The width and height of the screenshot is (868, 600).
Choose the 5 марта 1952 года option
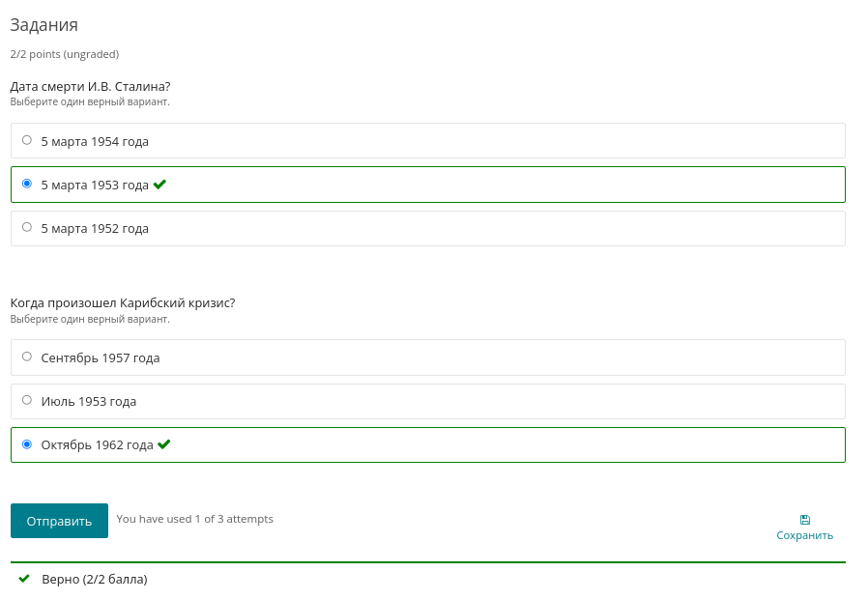pos(27,228)
